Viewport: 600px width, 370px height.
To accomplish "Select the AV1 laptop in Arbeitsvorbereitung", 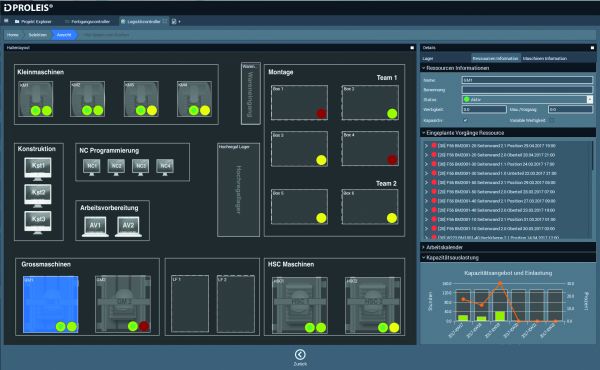I will point(95,227).
